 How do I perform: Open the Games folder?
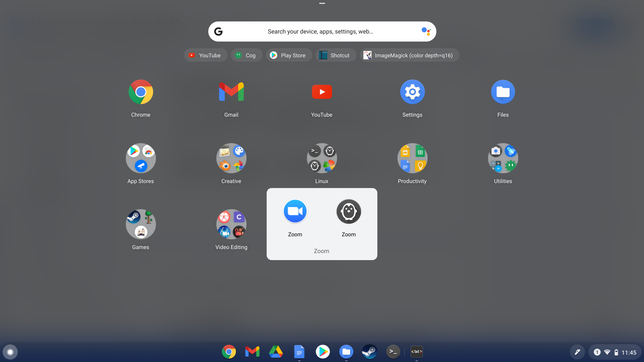(141, 224)
